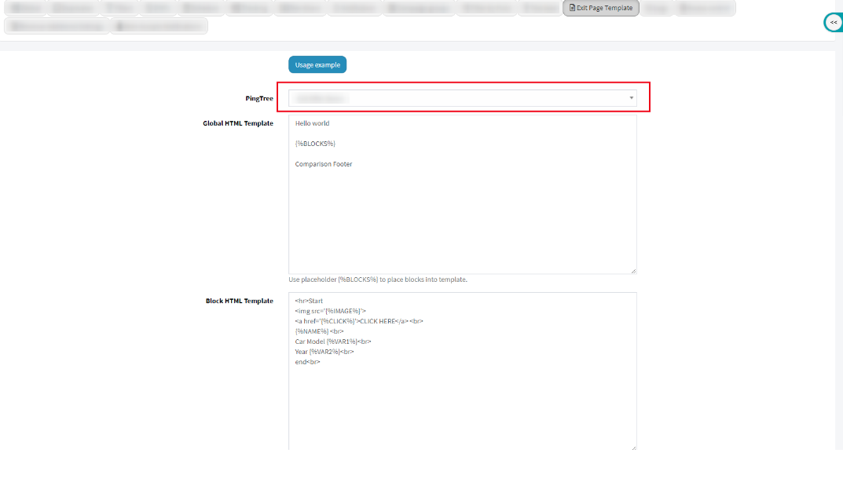The width and height of the screenshot is (843, 504).
Task: Click the Comparison Footer line
Action: pos(324,164)
